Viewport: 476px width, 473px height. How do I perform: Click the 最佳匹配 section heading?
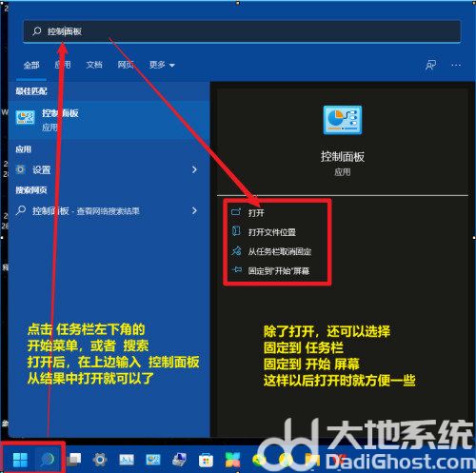(31, 91)
